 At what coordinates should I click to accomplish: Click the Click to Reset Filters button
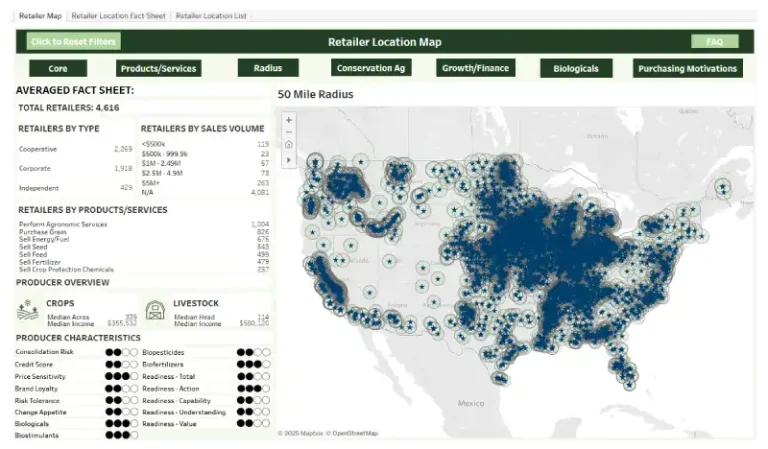point(73,42)
